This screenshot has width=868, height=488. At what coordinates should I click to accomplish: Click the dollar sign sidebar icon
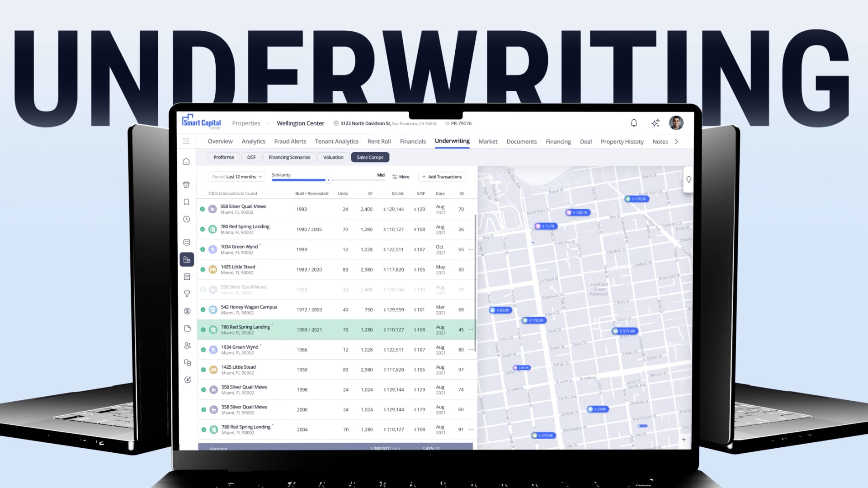point(187,311)
